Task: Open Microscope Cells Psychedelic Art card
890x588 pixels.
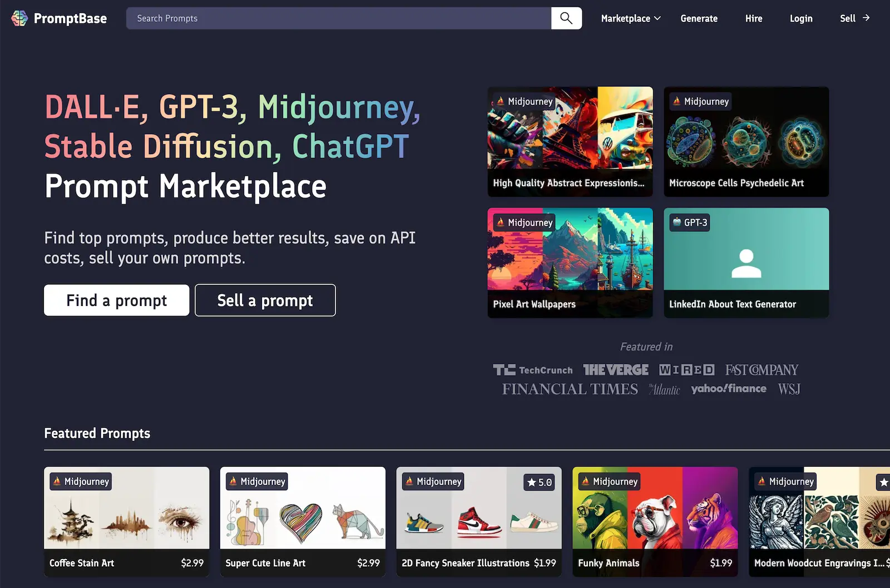Action: click(746, 141)
